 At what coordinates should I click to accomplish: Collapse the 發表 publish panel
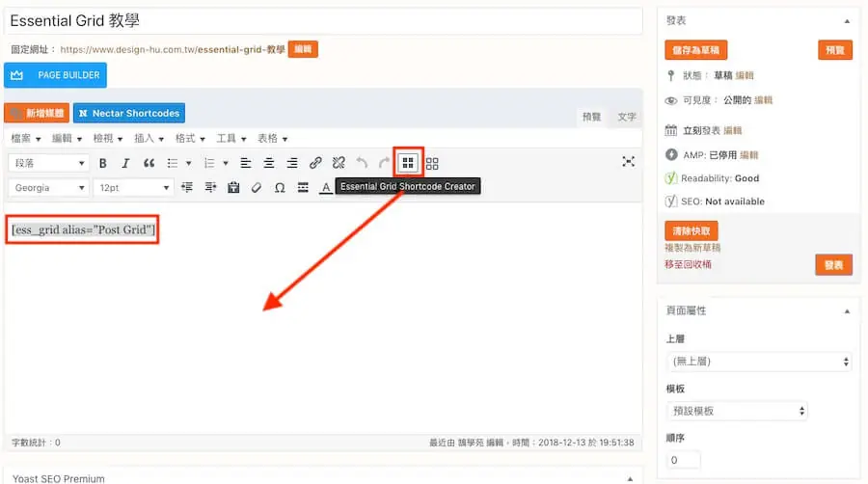coord(847,21)
